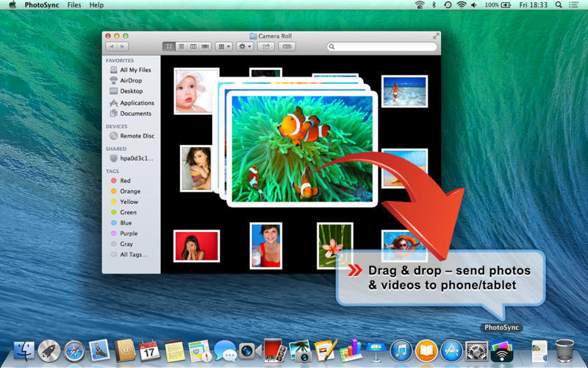Image resolution: width=588 pixels, height=368 pixels.
Task: Open iBooks orange icon in Dock
Action: [x=426, y=351]
